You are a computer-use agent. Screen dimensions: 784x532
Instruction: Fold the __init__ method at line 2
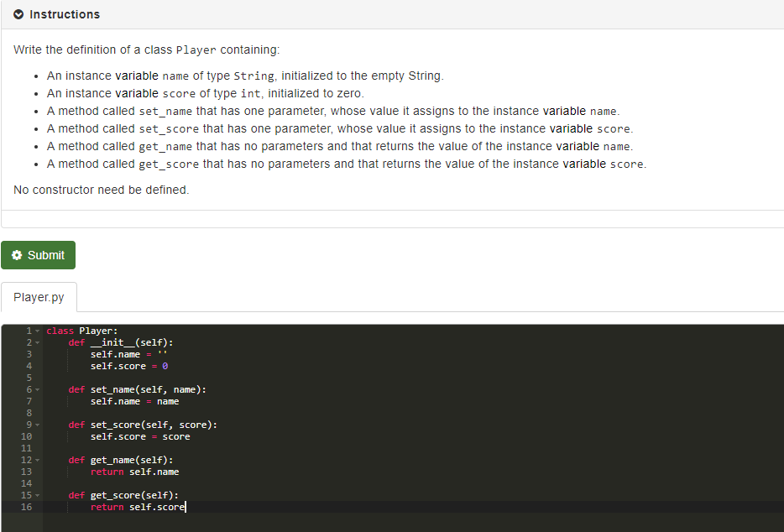click(x=37, y=342)
